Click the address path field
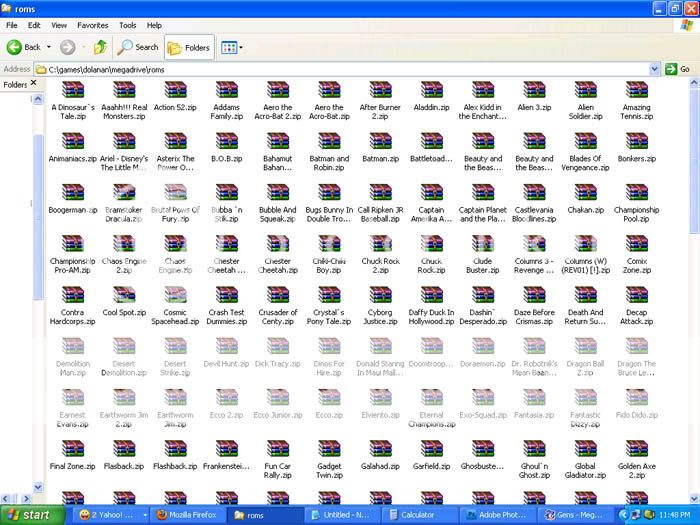 [342, 69]
